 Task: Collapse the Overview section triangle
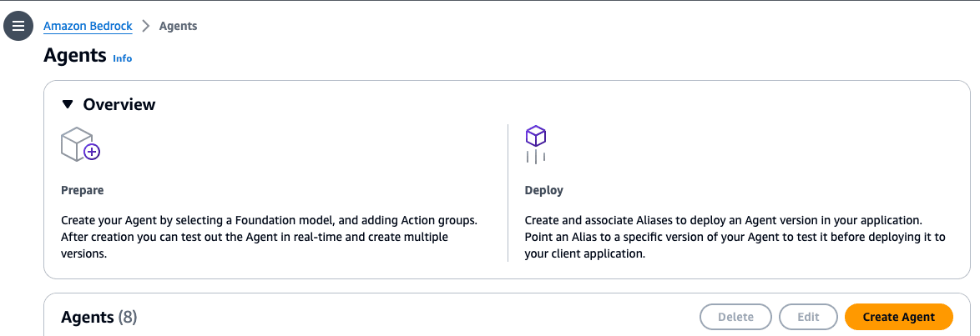tap(68, 104)
